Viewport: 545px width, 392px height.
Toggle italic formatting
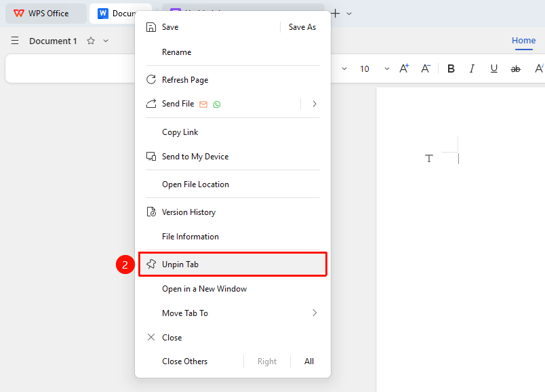click(x=472, y=68)
